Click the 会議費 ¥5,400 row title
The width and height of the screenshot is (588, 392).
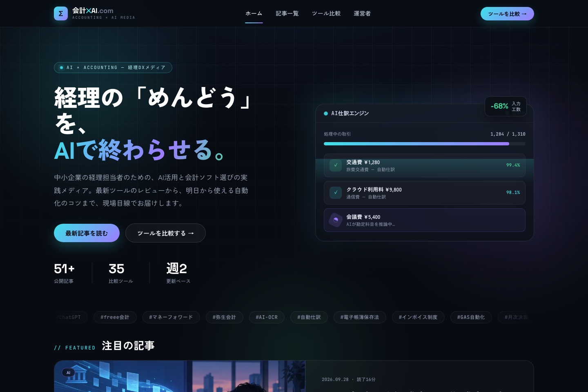point(363,217)
